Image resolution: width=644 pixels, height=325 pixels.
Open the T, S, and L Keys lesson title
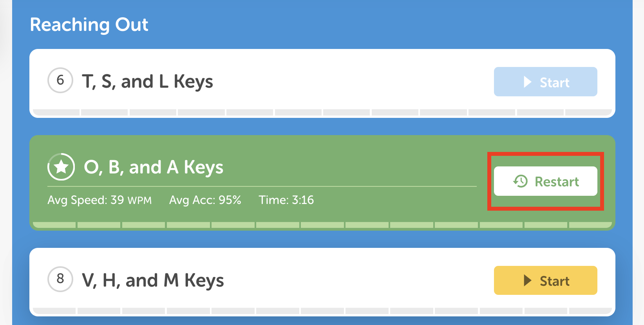tap(147, 82)
